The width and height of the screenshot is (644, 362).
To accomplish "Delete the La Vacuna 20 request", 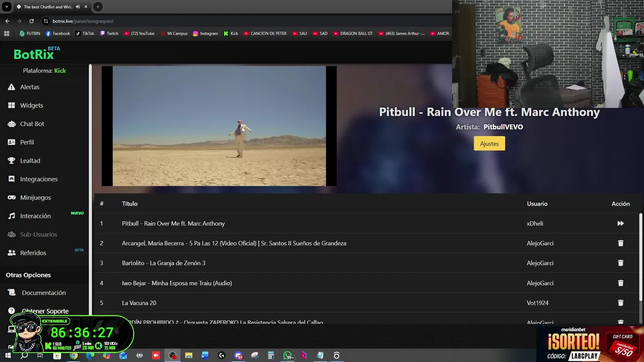I will pyautogui.click(x=620, y=303).
